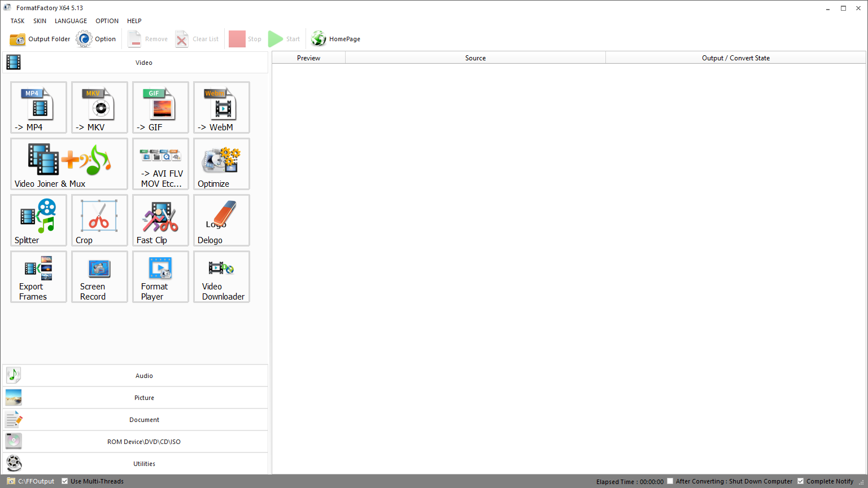Open Format Player
This screenshot has height=488, width=868.
160,276
